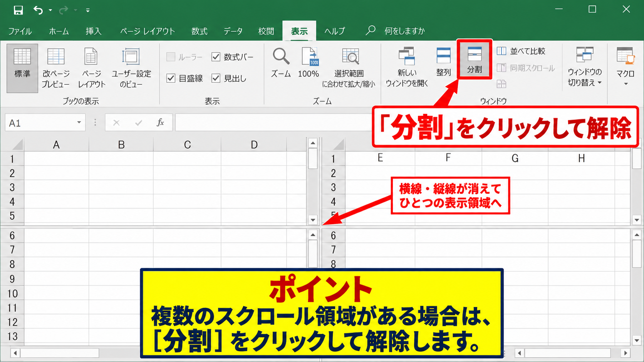Click the 並べて比較 icon
This screenshot has width=644, height=362.
click(501, 51)
